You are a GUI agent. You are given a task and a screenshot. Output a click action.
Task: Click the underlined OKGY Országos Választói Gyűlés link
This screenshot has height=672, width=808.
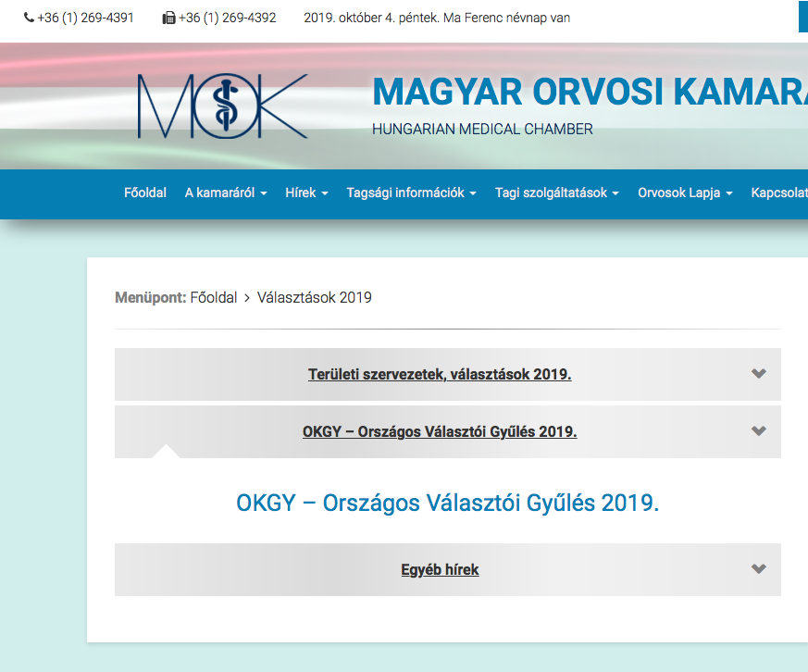coord(440,432)
